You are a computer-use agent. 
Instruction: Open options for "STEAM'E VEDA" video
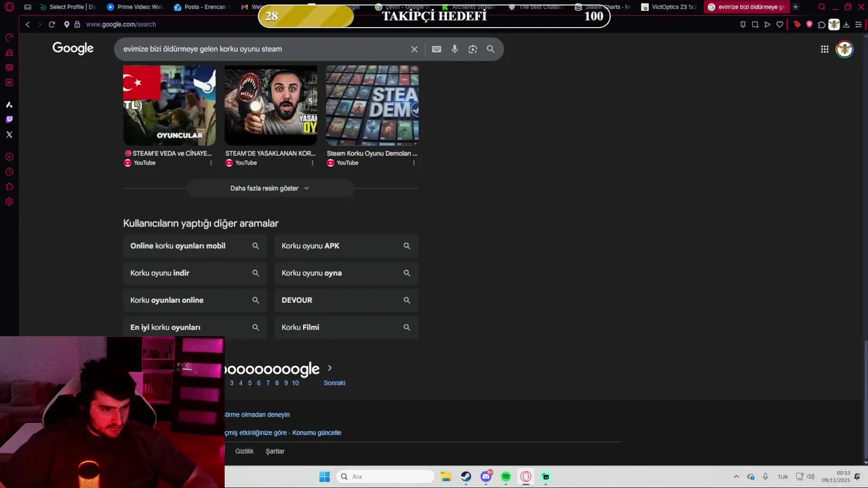click(211, 163)
